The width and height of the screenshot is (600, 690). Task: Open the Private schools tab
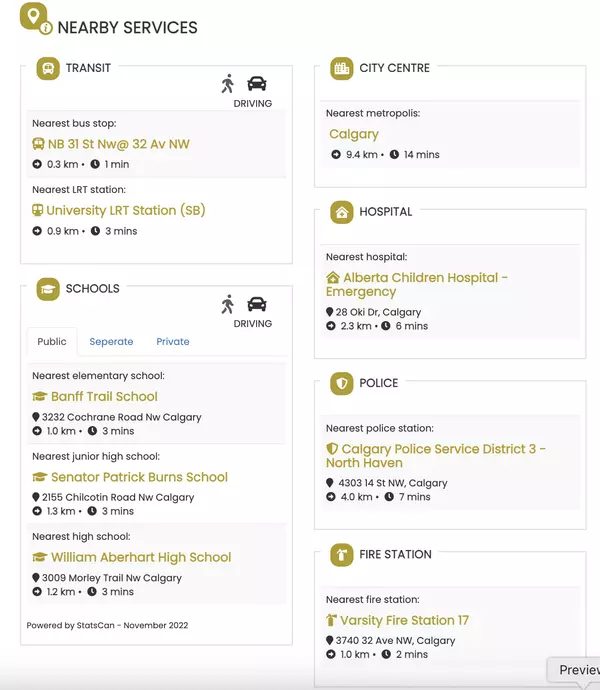(x=173, y=341)
